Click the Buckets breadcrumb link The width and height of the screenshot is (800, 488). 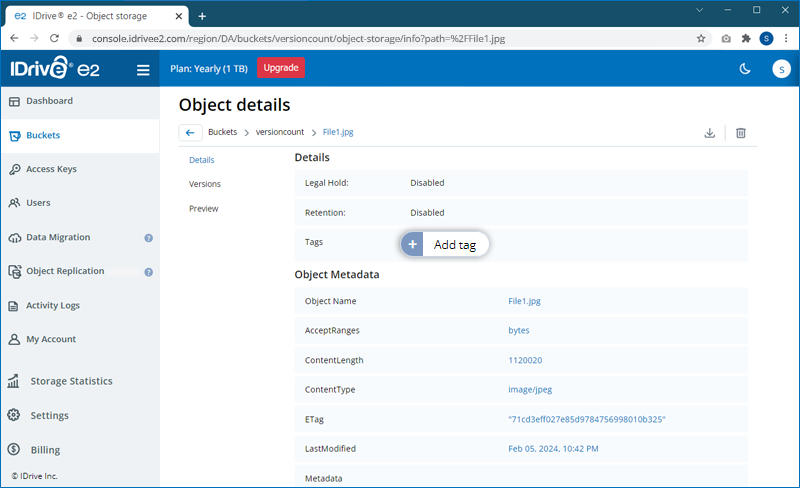(x=222, y=132)
